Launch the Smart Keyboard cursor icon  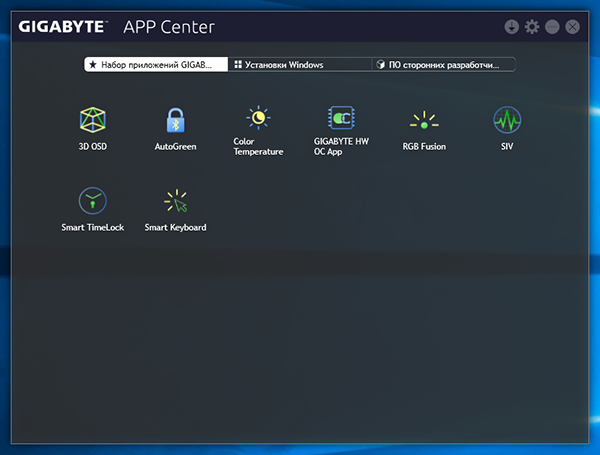pyautogui.click(x=175, y=201)
